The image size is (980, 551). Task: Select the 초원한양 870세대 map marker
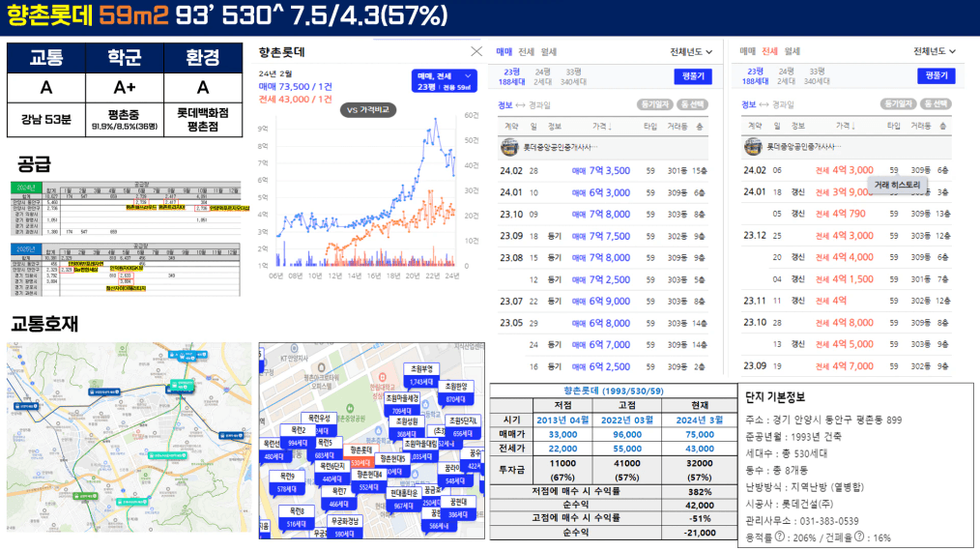[x=456, y=393]
